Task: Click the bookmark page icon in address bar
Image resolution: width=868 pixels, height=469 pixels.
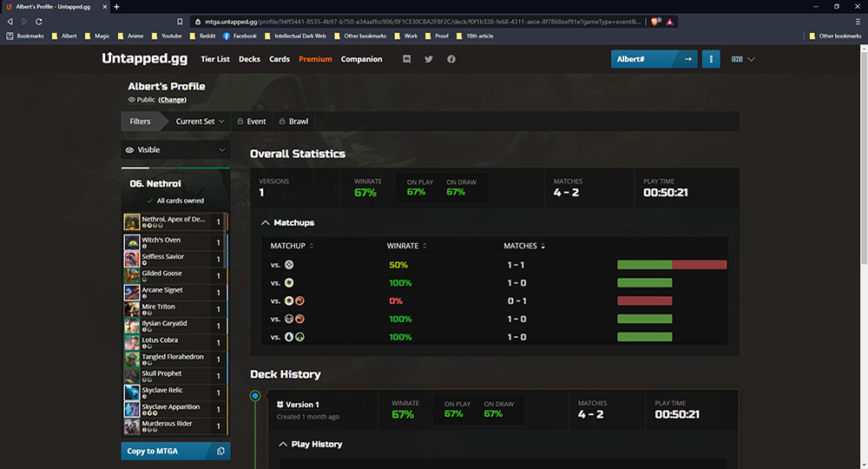Action: click(x=180, y=22)
